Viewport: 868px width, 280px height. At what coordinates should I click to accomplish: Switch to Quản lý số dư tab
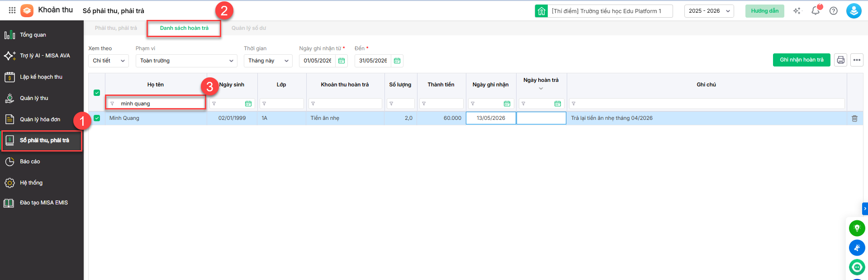(249, 28)
